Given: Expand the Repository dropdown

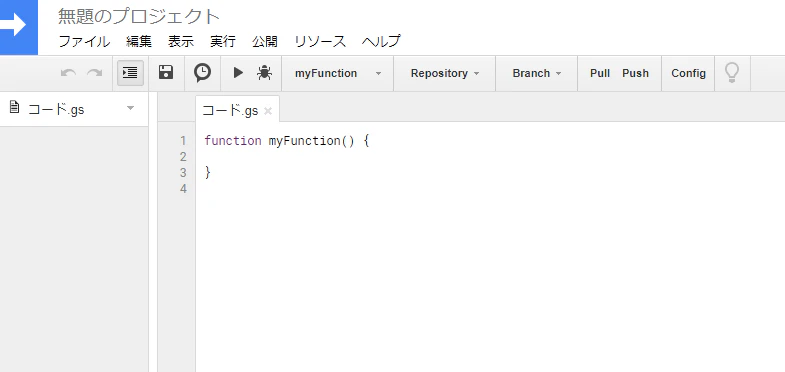Looking at the screenshot, I should click(445, 74).
